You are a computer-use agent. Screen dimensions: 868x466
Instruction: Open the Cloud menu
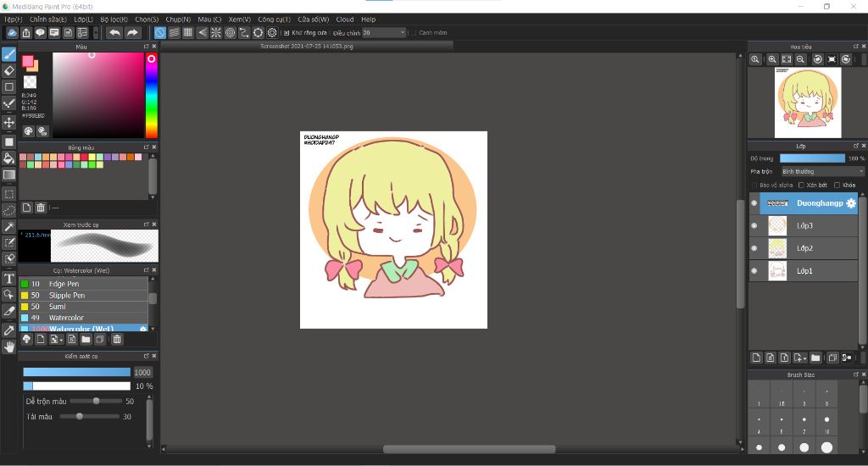point(345,19)
